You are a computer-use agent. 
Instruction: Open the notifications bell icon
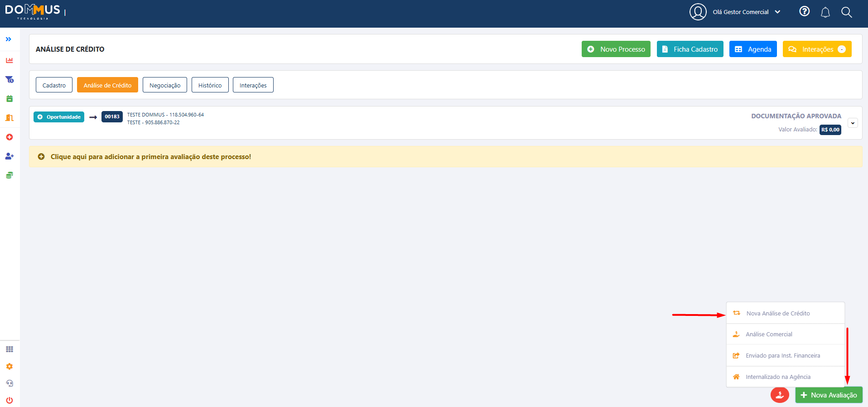point(825,12)
